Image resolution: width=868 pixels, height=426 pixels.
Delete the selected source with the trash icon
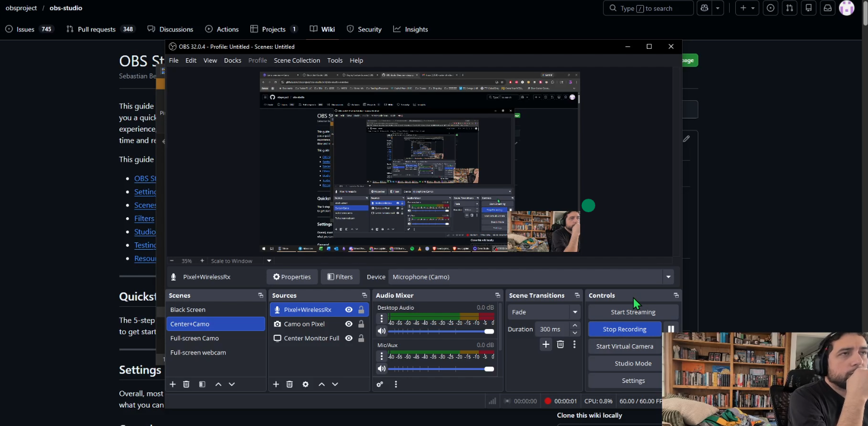(x=290, y=384)
